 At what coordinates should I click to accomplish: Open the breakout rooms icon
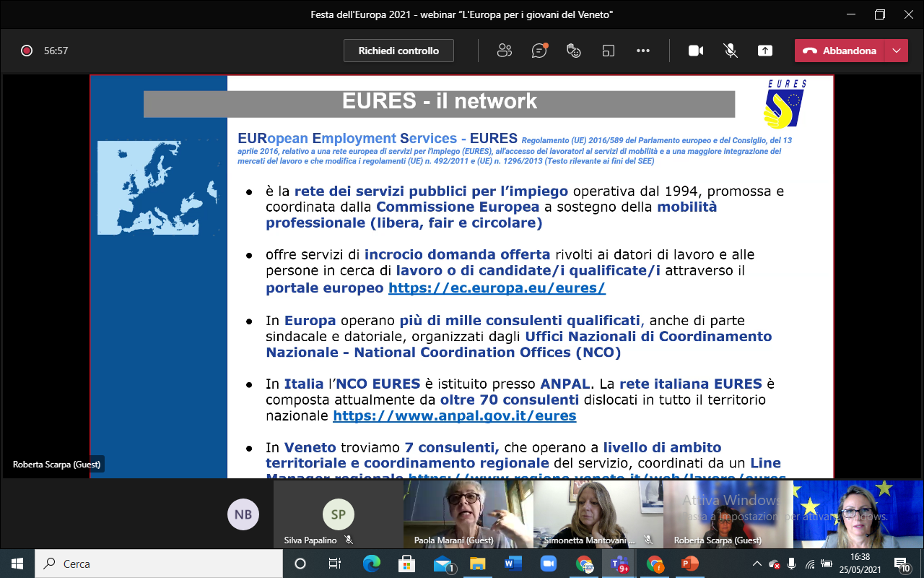[x=609, y=51]
